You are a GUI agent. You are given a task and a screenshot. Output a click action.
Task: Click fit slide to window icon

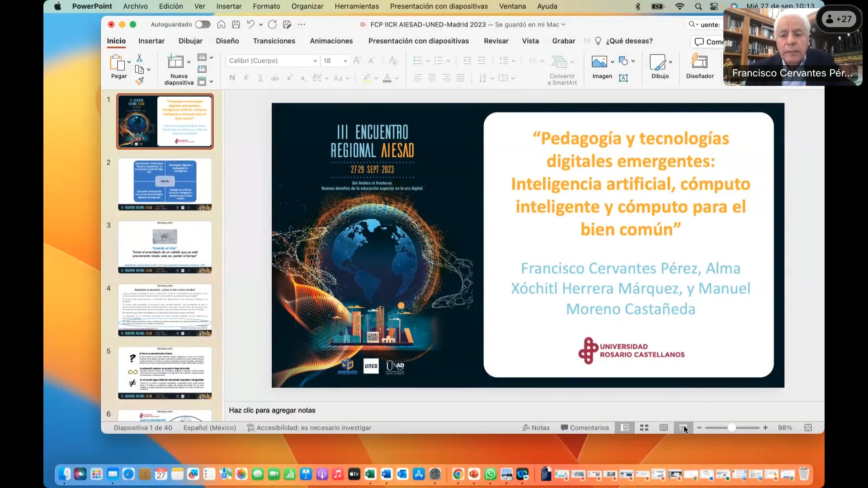[x=808, y=427]
